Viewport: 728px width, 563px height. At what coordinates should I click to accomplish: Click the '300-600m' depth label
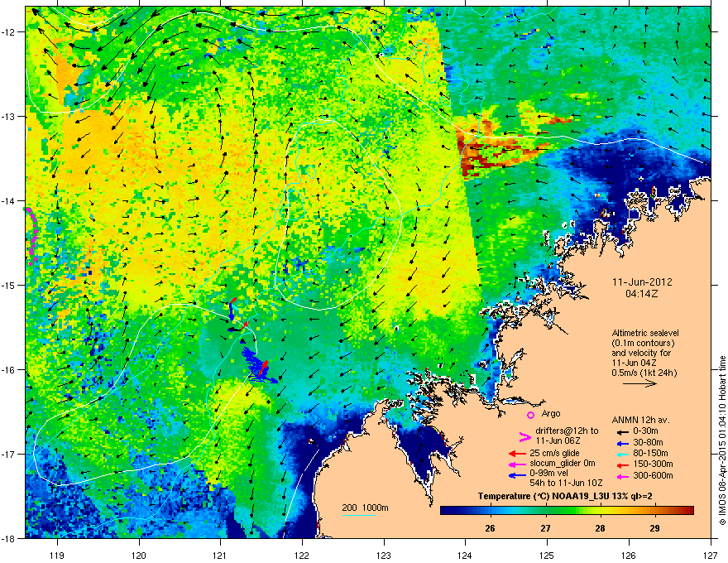(654, 475)
